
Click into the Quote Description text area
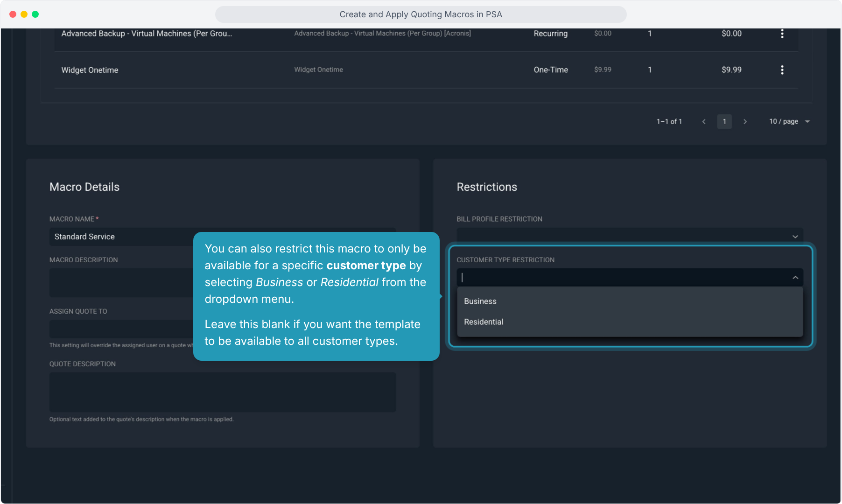[x=223, y=392]
